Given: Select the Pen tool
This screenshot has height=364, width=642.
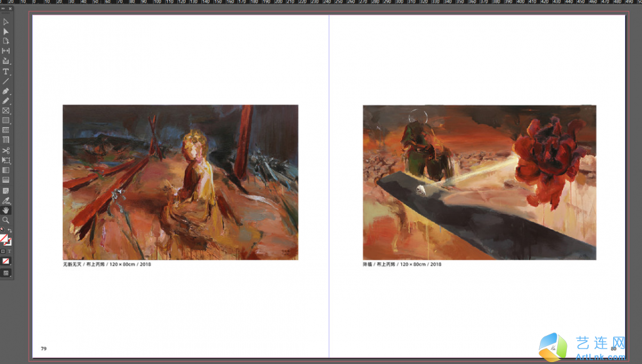Looking at the screenshot, I should pyautogui.click(x=6, y=91).
